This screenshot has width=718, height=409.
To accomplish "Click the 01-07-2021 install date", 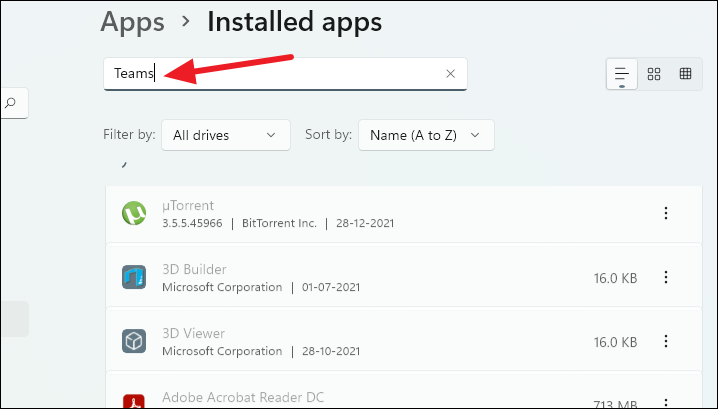I will [331, 288].
